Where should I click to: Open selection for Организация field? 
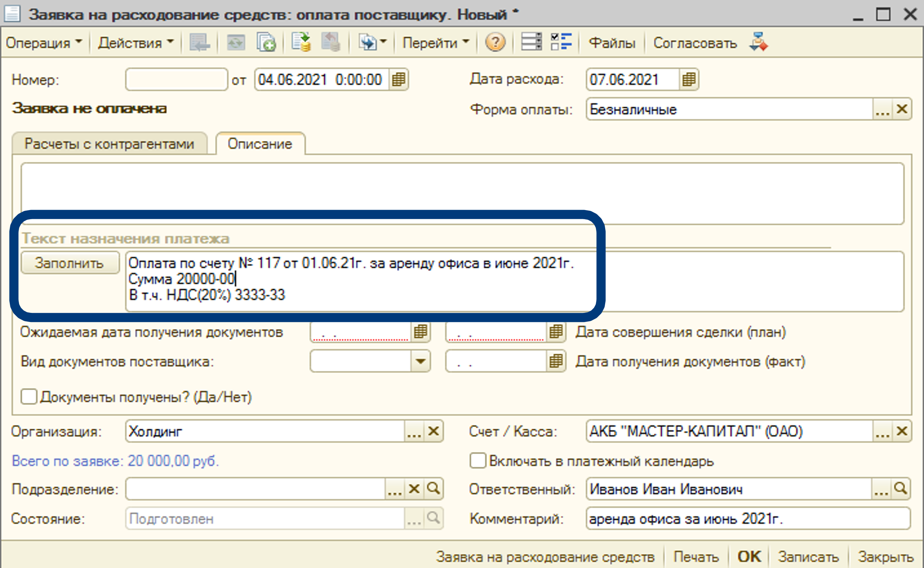(x=414, y=431)
